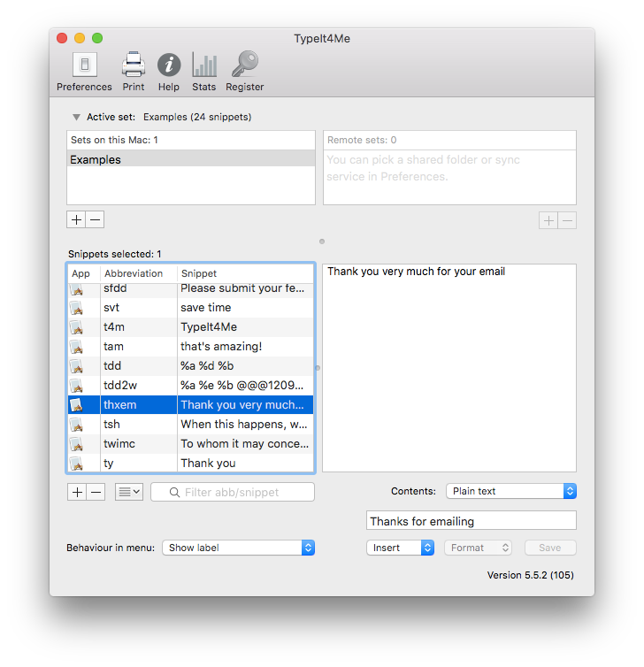644x667 pixels.
Task: Select the sfdd snippet row
Action: click(x=190, y=289)
